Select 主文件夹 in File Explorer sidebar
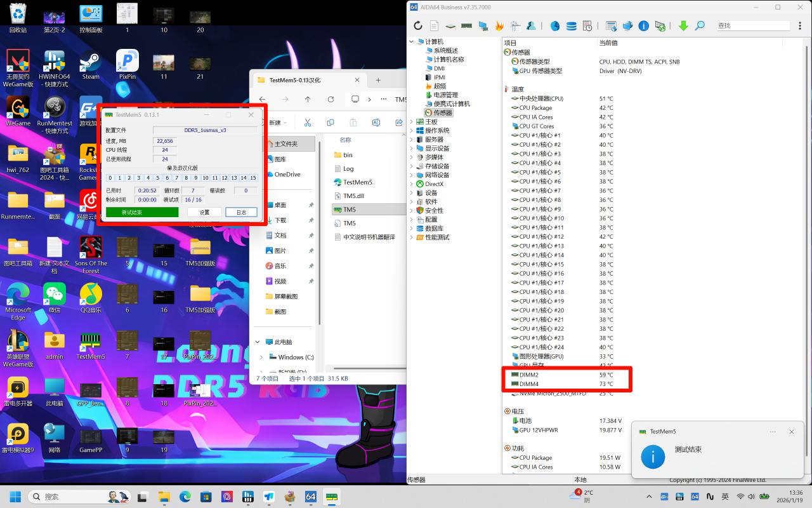This screenshot has height=508, width=812. [x=289, y=145]
